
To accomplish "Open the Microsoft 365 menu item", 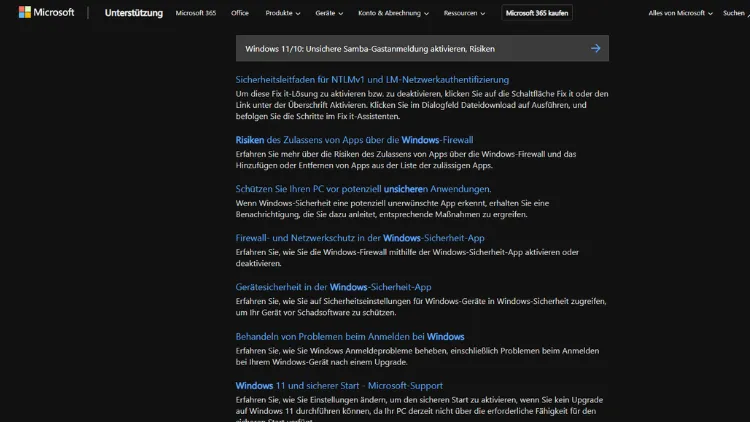I will (x=196, y=13).
